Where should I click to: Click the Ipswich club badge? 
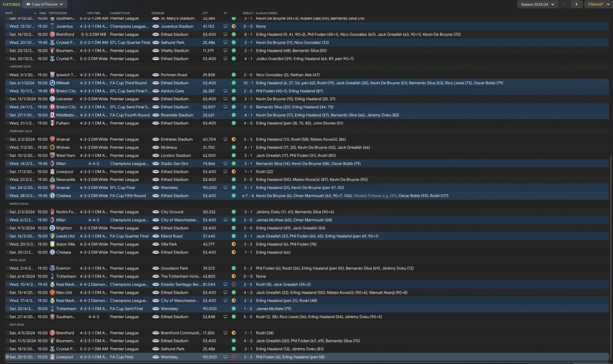(52, 75)
